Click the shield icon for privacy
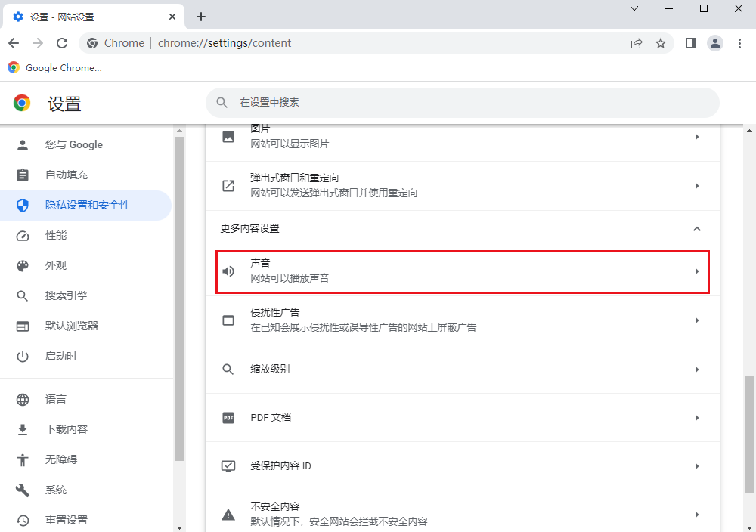The width and height of the screenshot is (756, 532). click(23, 206)
